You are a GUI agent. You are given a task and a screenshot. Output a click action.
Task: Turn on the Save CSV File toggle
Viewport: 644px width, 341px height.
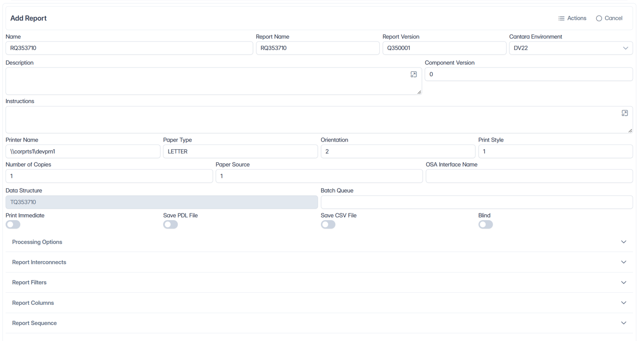[x=328, y=224]
